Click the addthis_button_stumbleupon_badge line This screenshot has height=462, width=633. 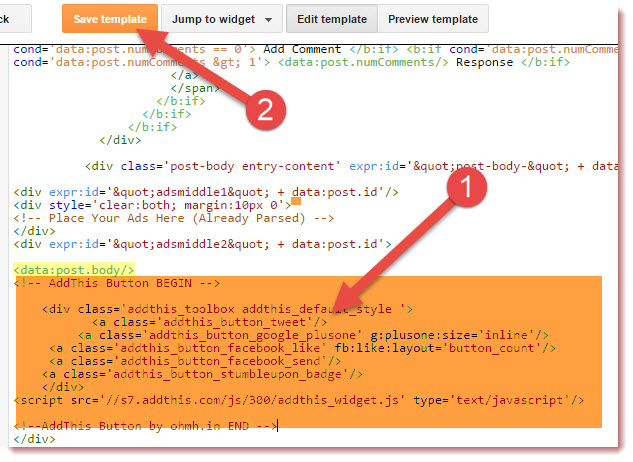(203, 374)
